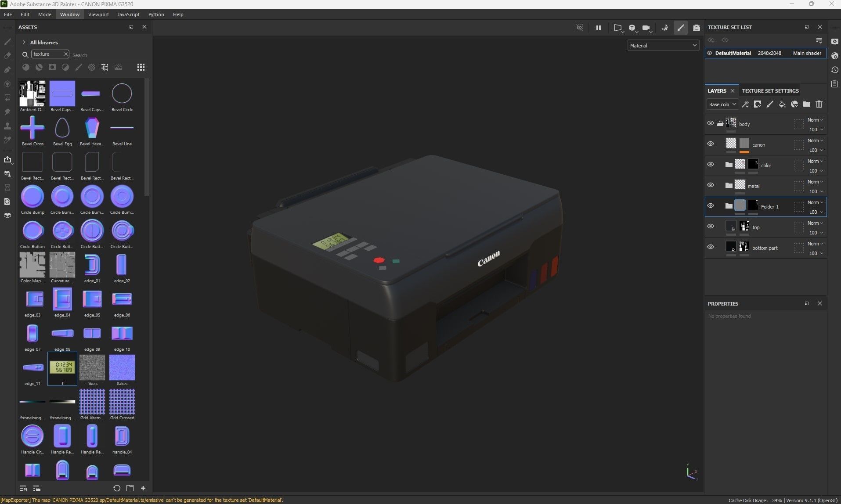Viewport: 841px width, 504px height.
Task: Open the camera screenshot icon in viewport toolbar
Action: pos(696,28)
